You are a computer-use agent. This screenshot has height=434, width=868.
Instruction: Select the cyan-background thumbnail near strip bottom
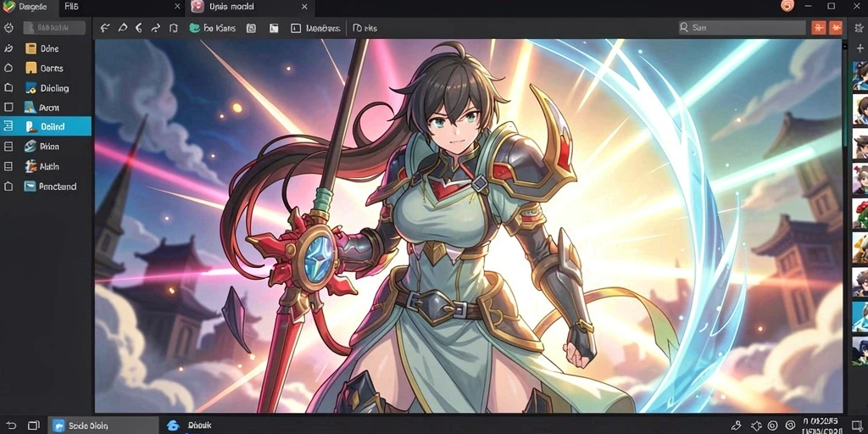coord(860,317)
